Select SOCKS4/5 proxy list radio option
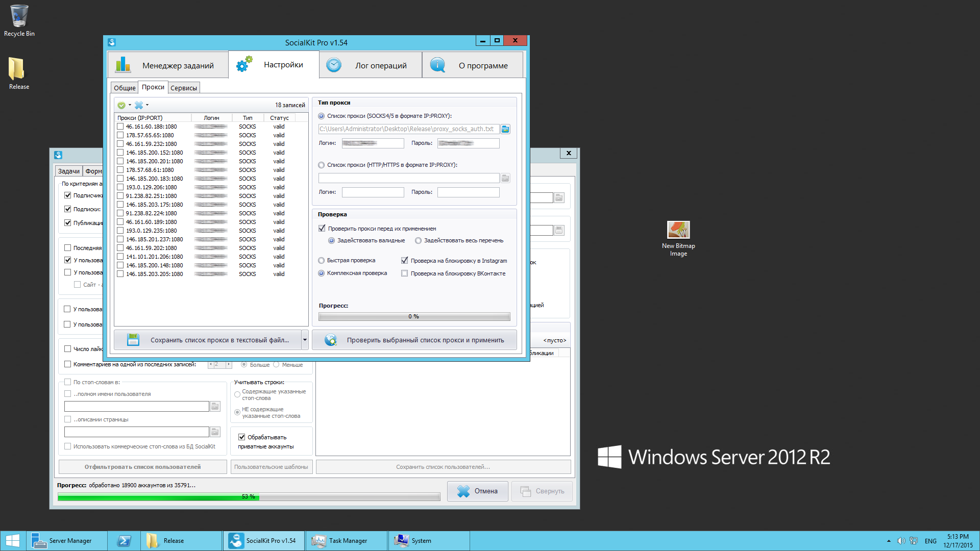 [322, 116]
